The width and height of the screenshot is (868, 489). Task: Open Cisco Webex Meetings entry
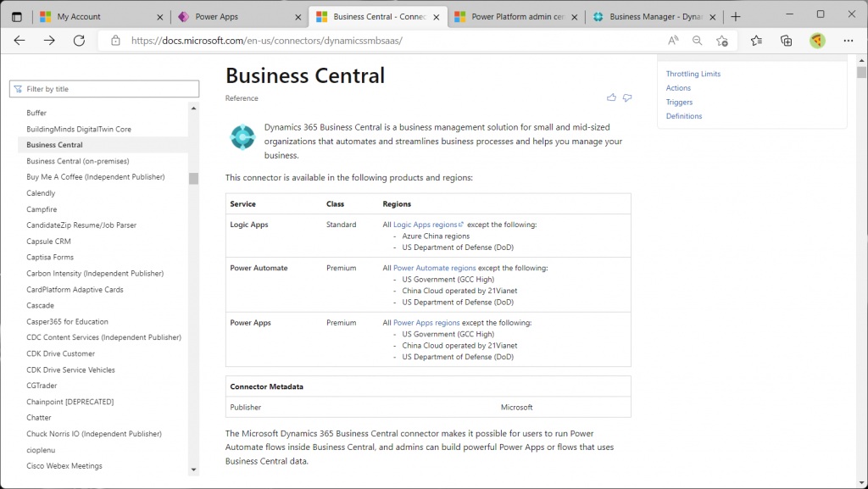click(x=64, y=466)
